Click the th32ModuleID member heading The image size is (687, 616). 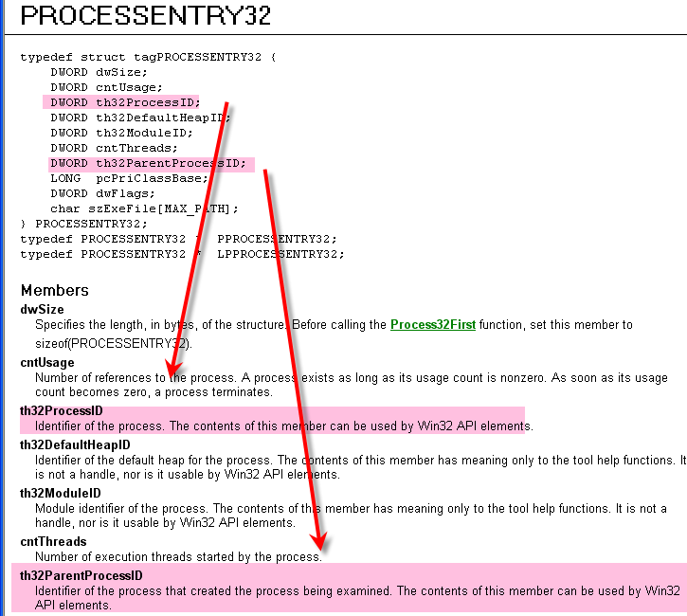[x=61, y=493]
